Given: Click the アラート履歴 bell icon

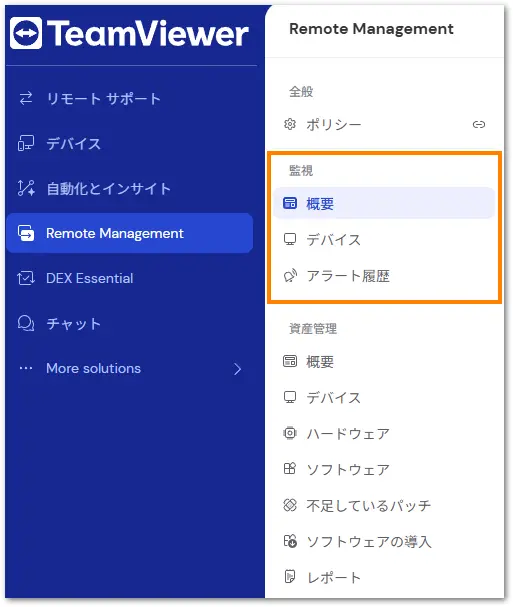Looking at the screenshot, I should pos(290,275).
